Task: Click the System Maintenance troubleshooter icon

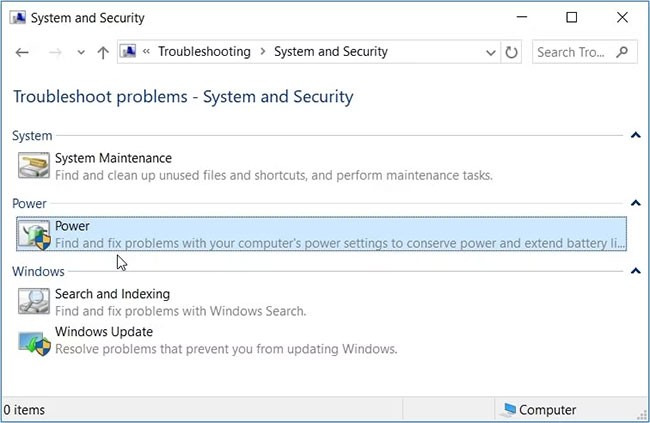Action: tap(33, 166)
